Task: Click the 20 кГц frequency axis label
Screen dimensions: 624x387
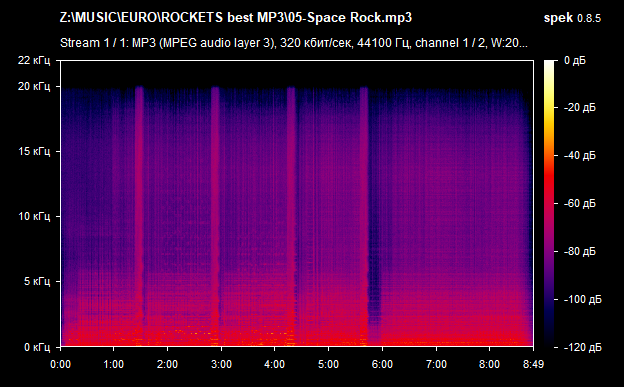Action: pyautogui.click(x=34, y=86)
